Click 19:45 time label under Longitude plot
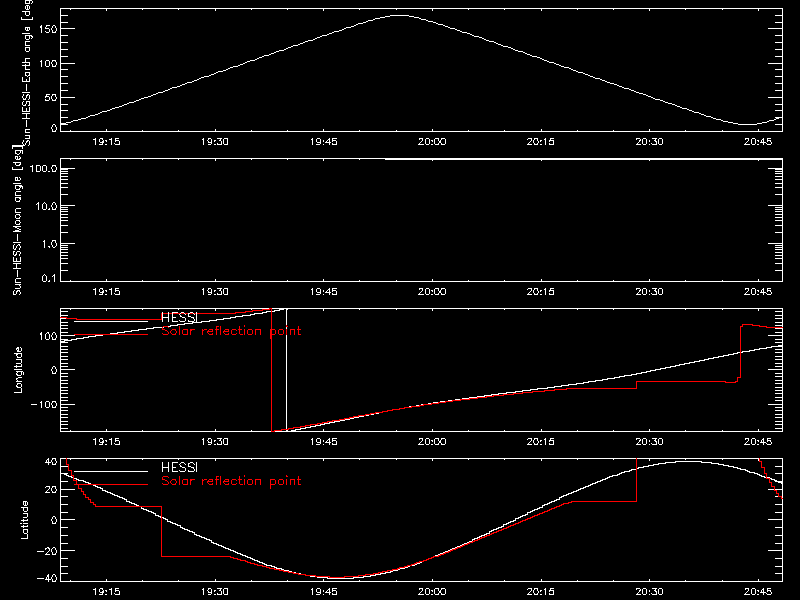The width and height of the screenshot is (800, 600). [x=323, y=441]
